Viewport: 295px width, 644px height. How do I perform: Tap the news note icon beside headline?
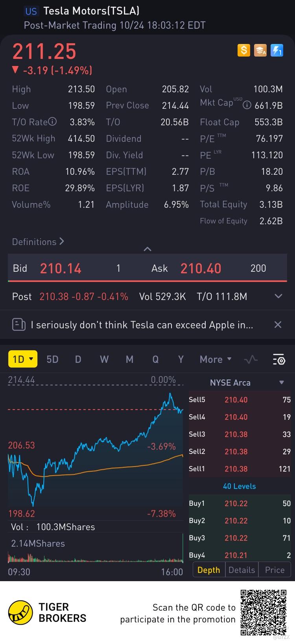pyautogui.click(x=19, y=324)
